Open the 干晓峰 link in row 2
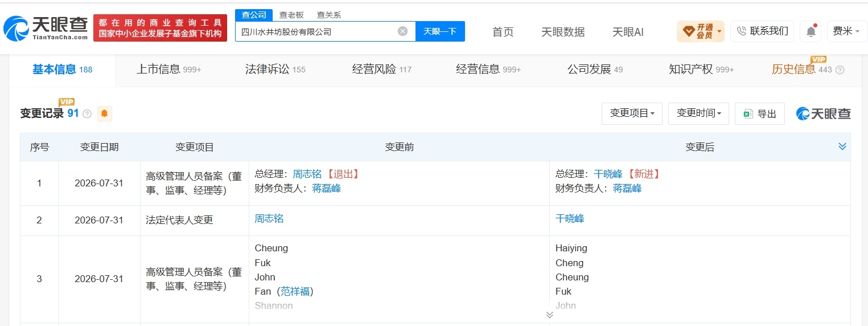The width and height of the screenshot is (868, 326). click(570, 218)
